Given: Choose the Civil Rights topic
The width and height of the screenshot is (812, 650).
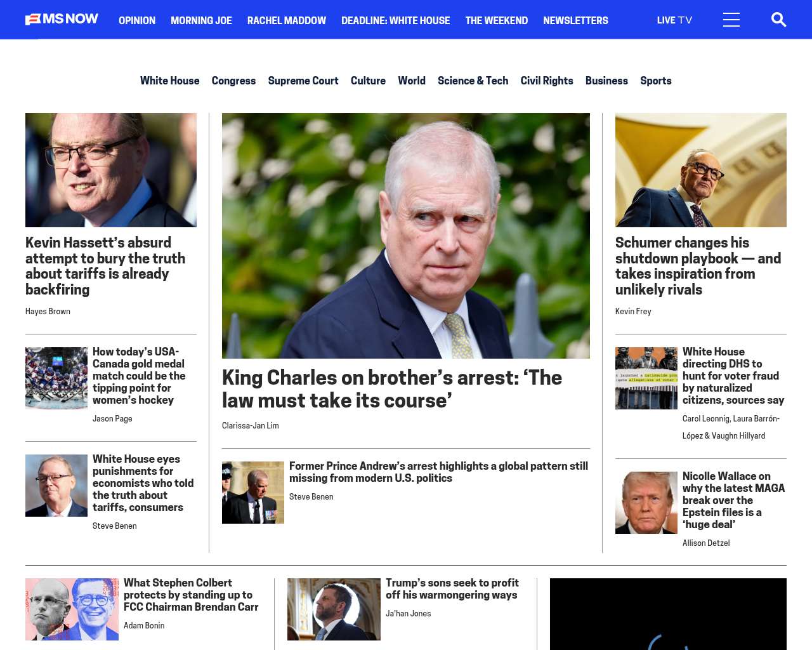Looking at the screenshot, I should (x=547, y=81).
